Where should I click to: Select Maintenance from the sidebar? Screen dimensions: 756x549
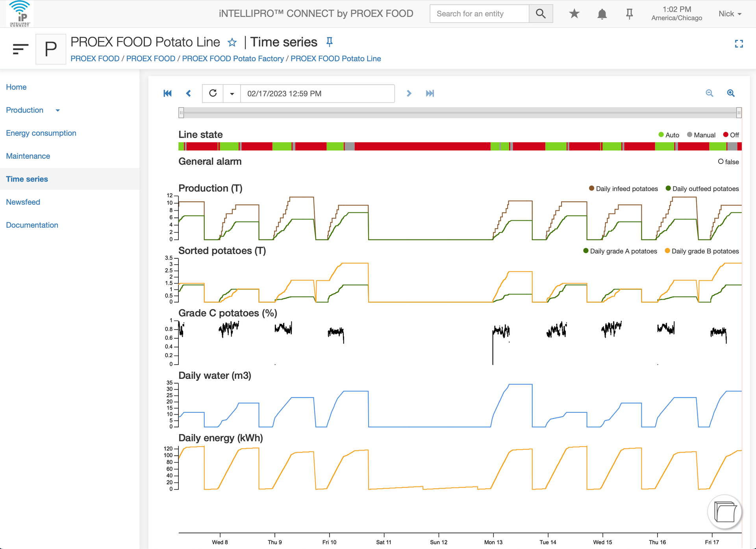tap(28, 156)
